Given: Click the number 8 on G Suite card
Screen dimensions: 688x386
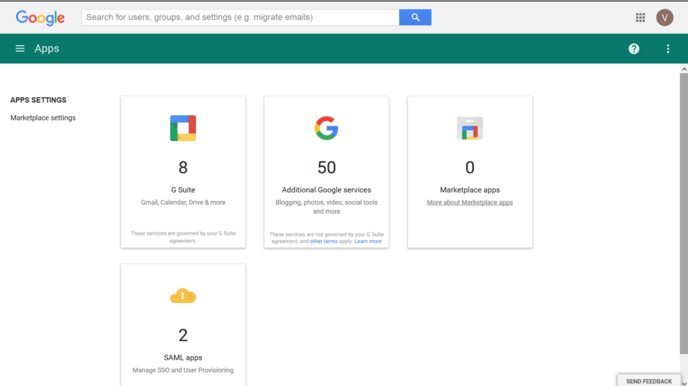Looking at the screenshot, I should pyautogui.click(x=183, y=168).
